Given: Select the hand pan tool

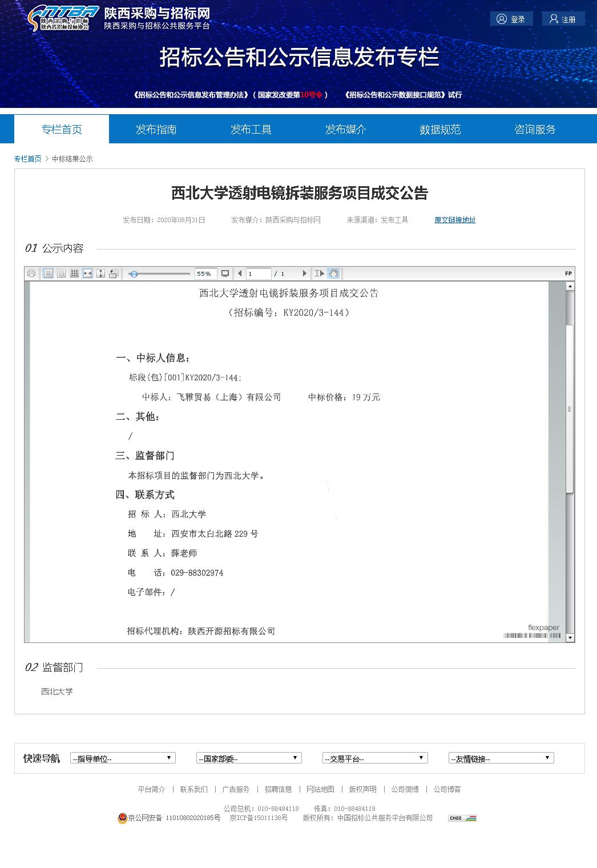Looking at the screenshot, I should click(333, 274).
